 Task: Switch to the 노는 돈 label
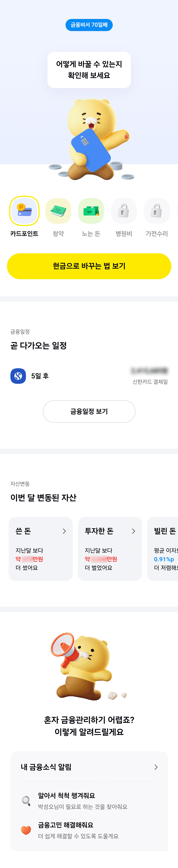[x=91, y=234]
